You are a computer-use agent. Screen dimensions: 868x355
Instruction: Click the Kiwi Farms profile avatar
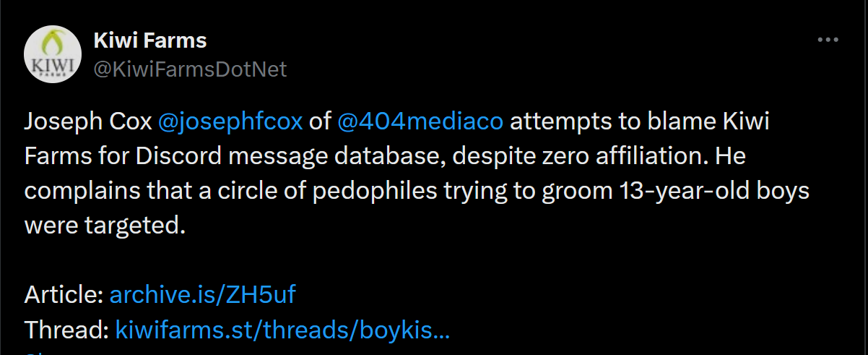52,54
